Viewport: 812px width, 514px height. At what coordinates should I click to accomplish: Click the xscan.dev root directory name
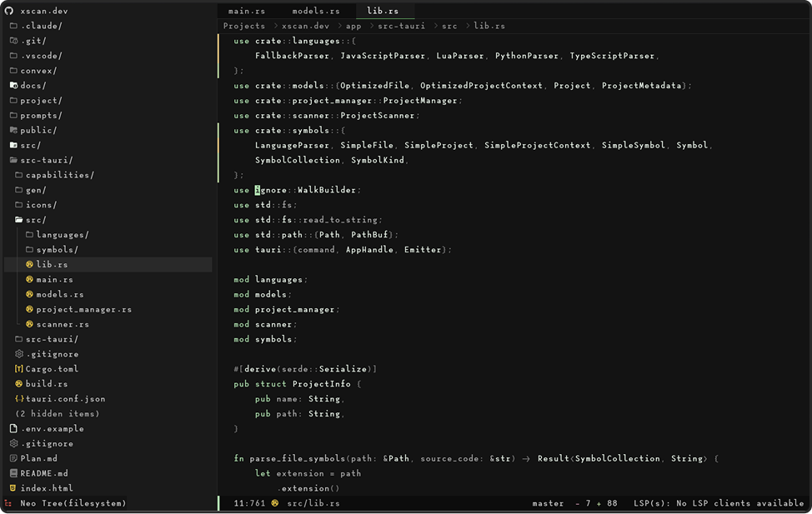(44, 11)
